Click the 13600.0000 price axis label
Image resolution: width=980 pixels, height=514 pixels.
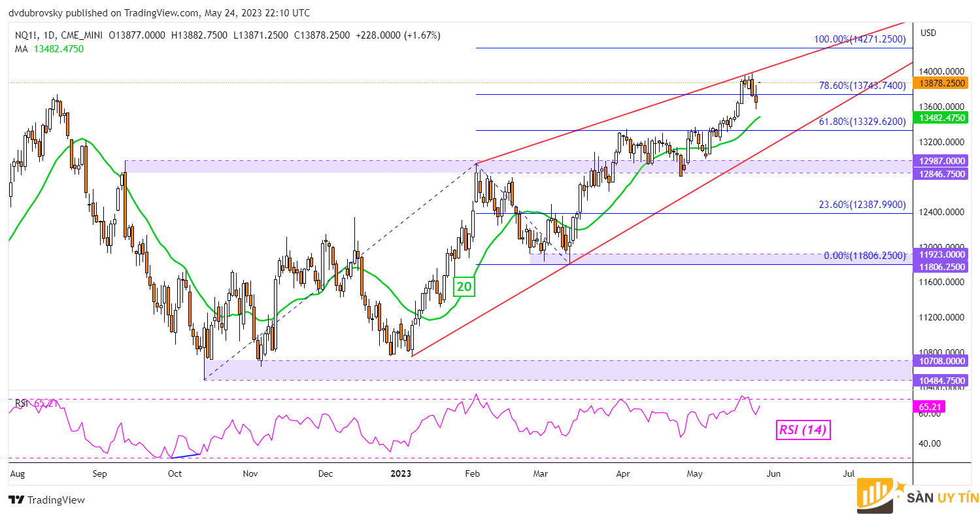pos(942,107)
